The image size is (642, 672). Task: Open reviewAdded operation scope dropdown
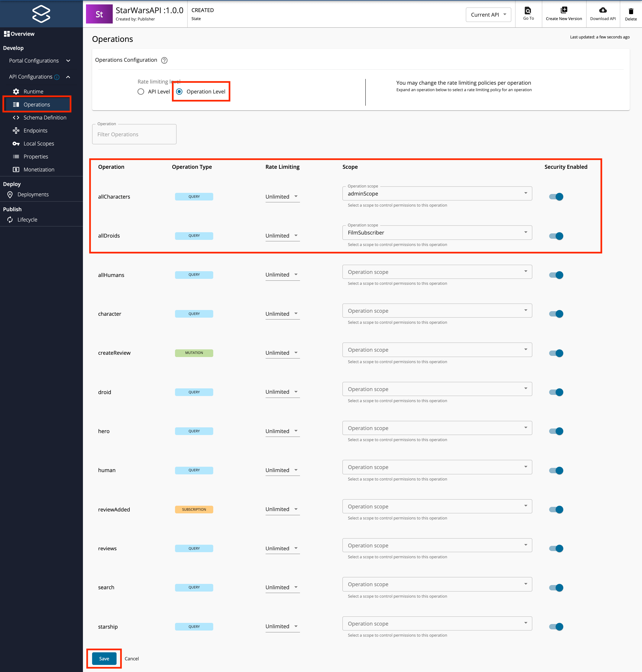pos(437,506)
